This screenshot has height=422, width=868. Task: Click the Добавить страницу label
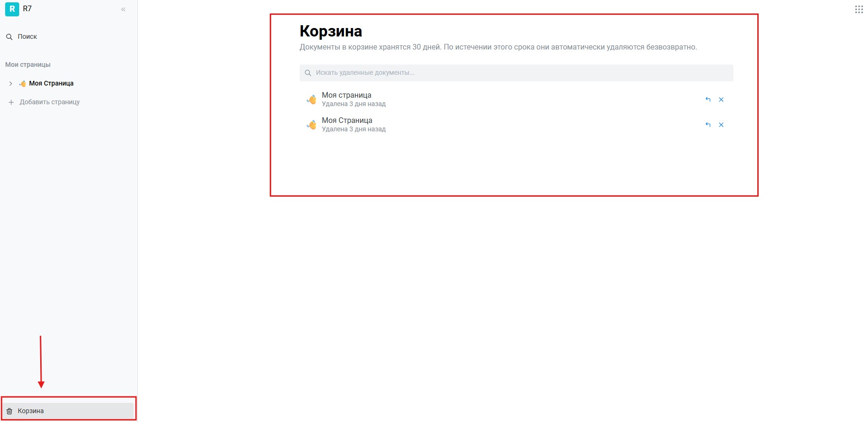(50, 102)
